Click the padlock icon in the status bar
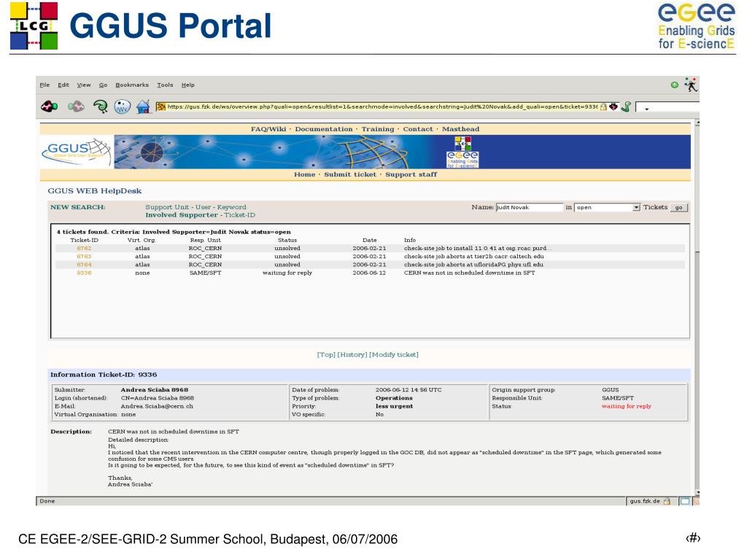The image size is (747, 560). point(667,501)
